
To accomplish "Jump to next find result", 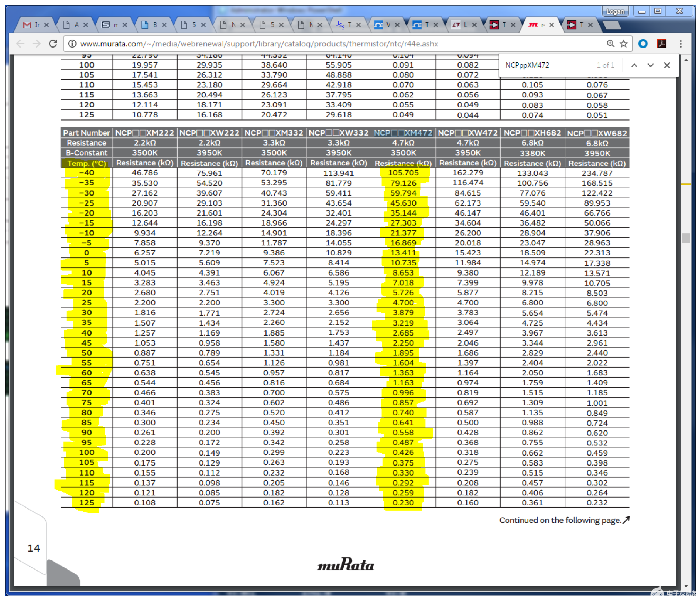I will click(650, 65).
